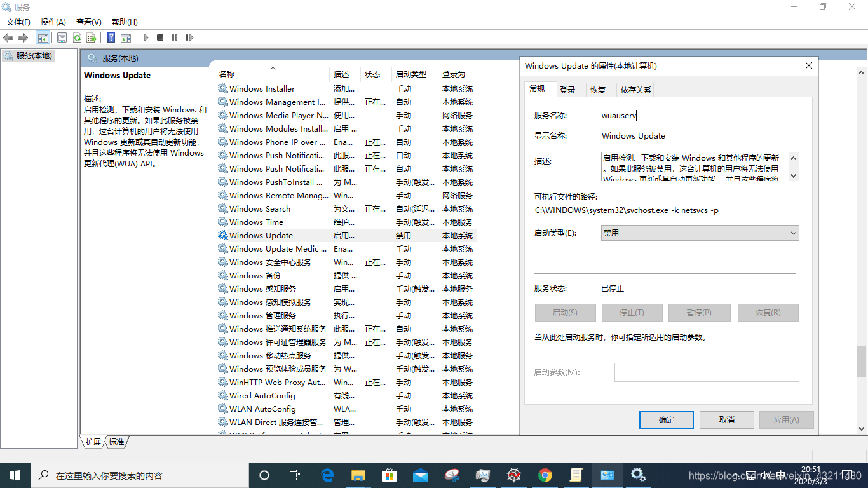
Task: Click the Refresh toolbar icon
Action: 77,37
